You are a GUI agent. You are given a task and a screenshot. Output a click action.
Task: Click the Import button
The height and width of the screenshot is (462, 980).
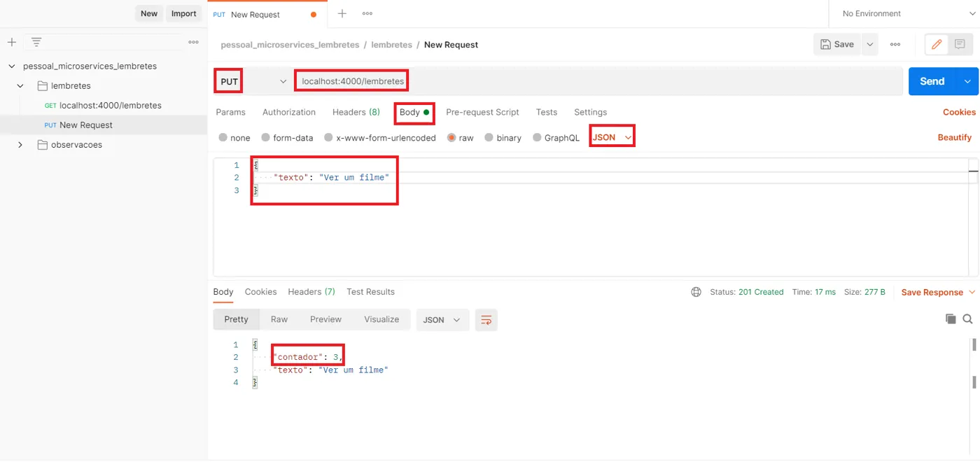coord(184,13)
